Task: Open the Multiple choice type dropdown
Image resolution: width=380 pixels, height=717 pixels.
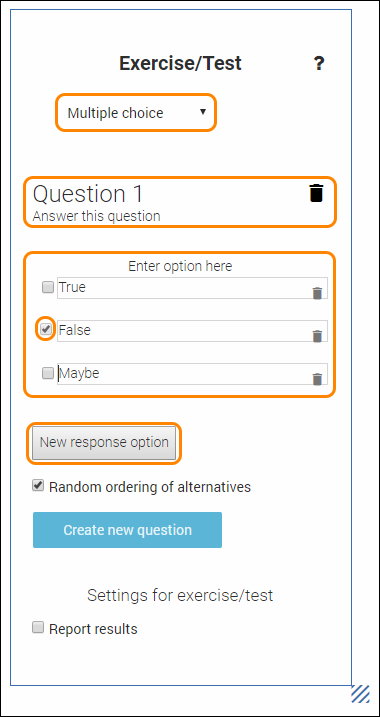Action: (136, 112)
